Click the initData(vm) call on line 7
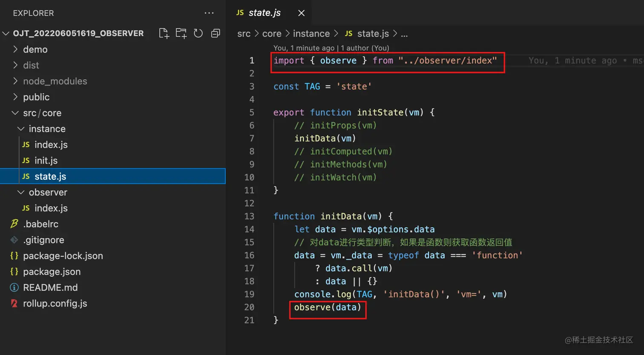This screenshot has height=355, width=644. (x=325, y=139)
